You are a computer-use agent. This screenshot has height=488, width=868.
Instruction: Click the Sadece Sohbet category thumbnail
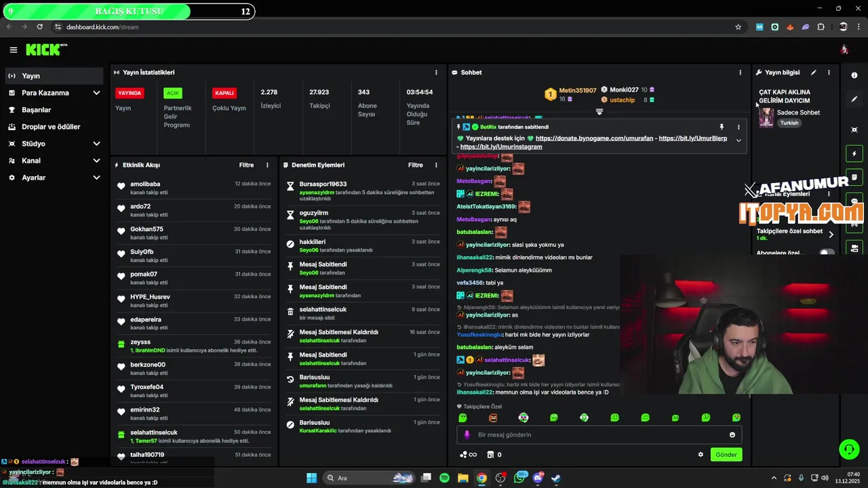[x=766, y=117]
